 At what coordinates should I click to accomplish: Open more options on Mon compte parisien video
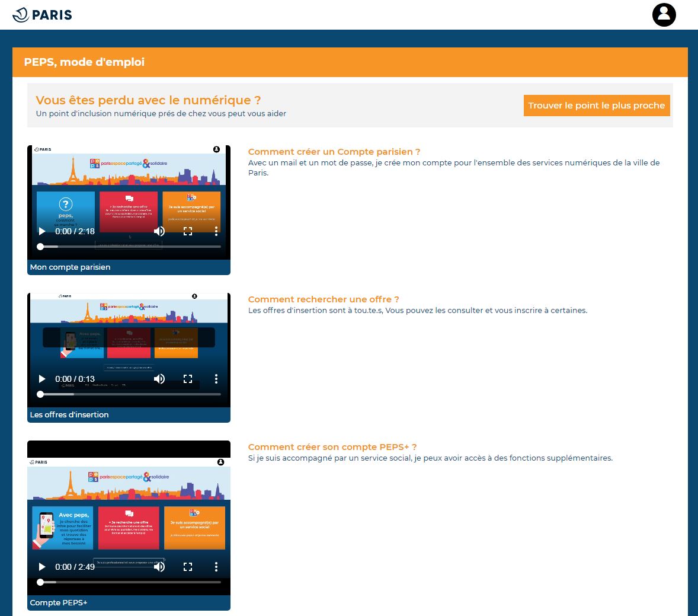point(216,231)
